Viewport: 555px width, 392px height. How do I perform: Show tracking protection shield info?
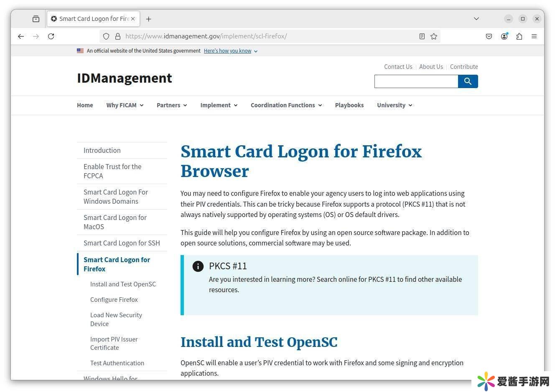[x=106, y=36]
